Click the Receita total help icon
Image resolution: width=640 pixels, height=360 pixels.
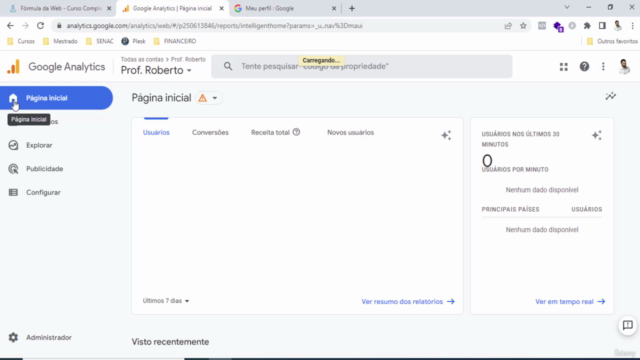tap(296, 132)
